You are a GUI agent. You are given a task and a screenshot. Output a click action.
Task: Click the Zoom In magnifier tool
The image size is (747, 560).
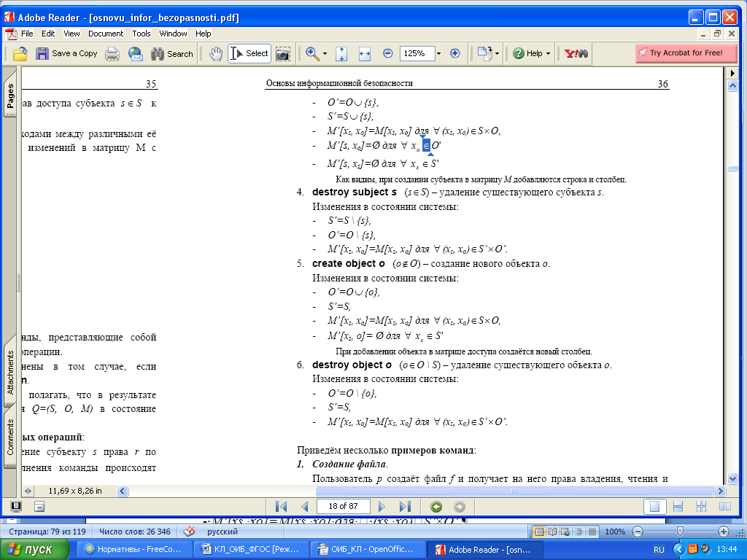pos(312,53)
